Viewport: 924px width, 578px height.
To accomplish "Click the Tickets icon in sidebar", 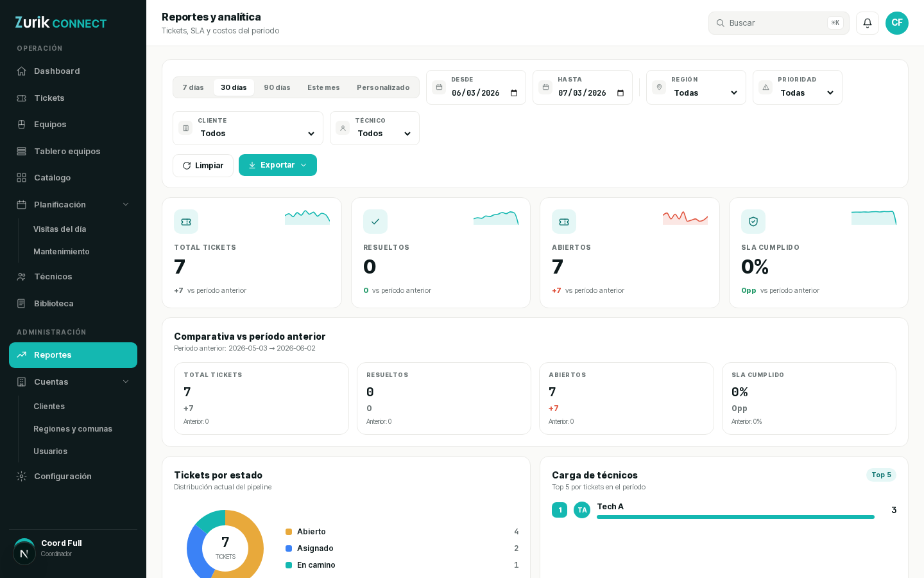I will (22, 98).
